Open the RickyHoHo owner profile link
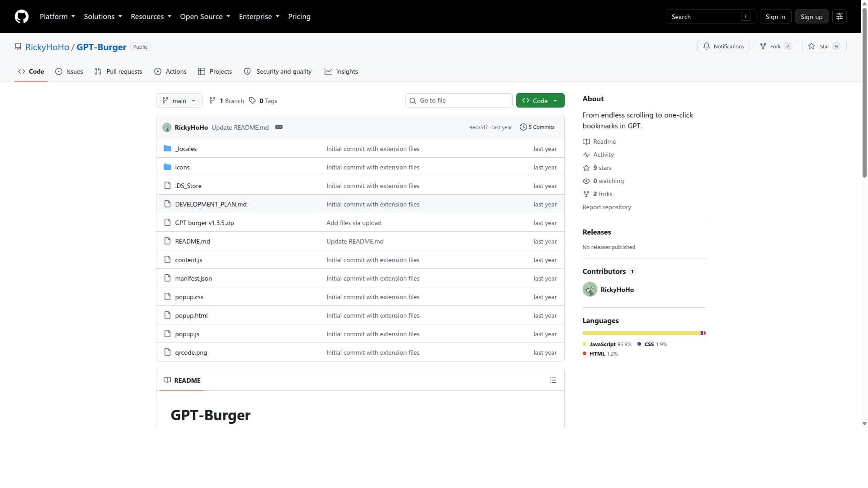868x488 pixels. [x=47, y=47]
